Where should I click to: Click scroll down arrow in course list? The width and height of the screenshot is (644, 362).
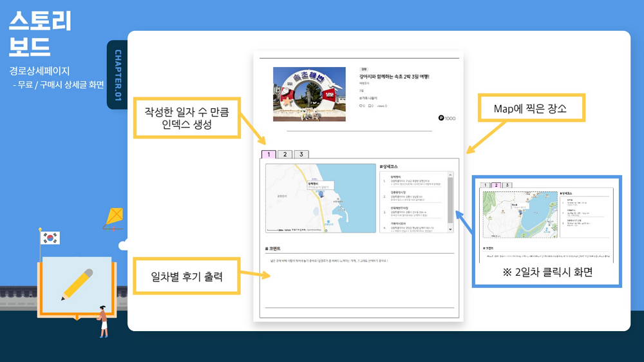pos(450,229)
